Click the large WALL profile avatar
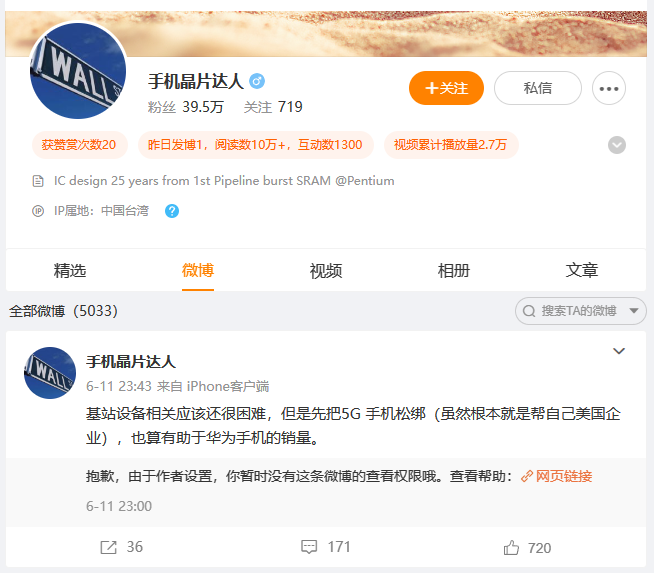The image size is (654, 573). coord(78,71)
